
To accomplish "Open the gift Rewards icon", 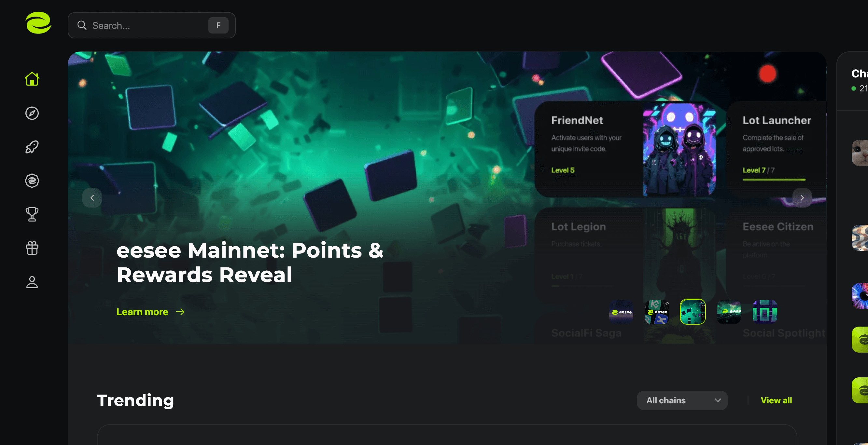I will click(x=32, y=248).
